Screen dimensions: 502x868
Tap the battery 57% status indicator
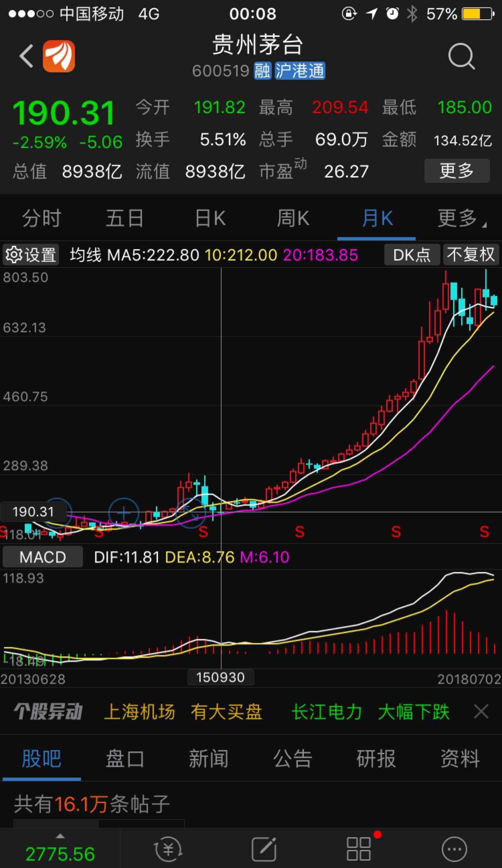point(461,14)
